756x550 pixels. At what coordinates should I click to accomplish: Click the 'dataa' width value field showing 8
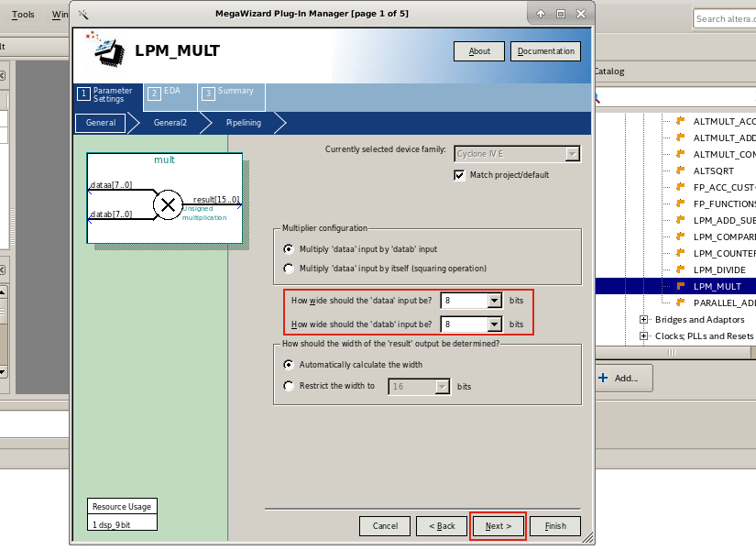[465, 301]
